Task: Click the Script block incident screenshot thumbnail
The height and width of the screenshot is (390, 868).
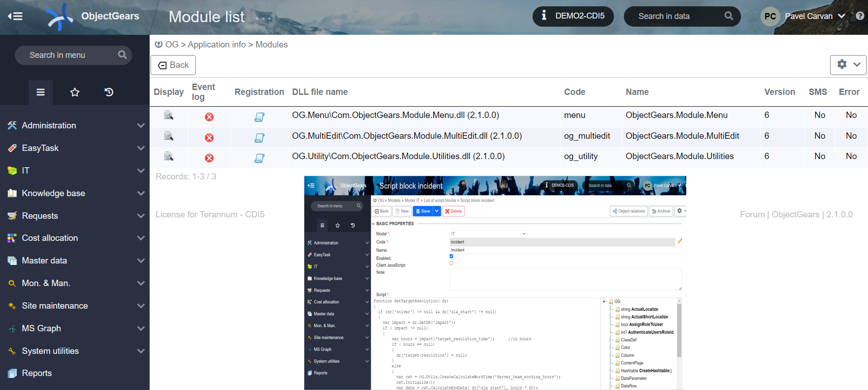Action: click(495, 283)
